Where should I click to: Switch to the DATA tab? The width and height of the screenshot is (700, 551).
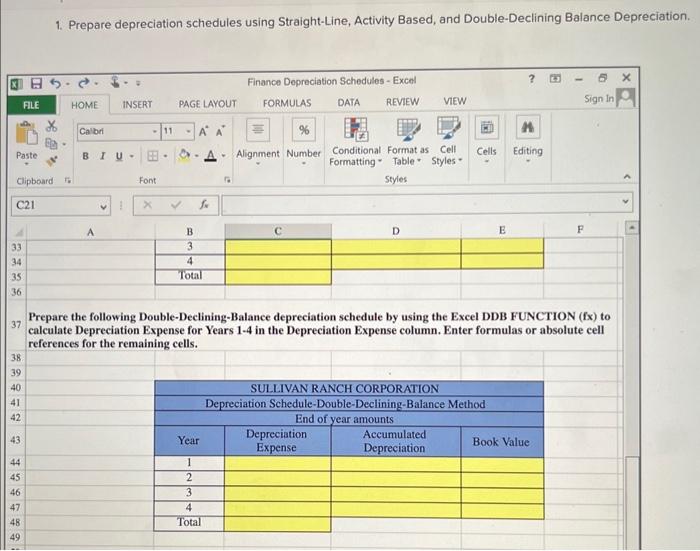pyautogui.click(x=349, y=103)
